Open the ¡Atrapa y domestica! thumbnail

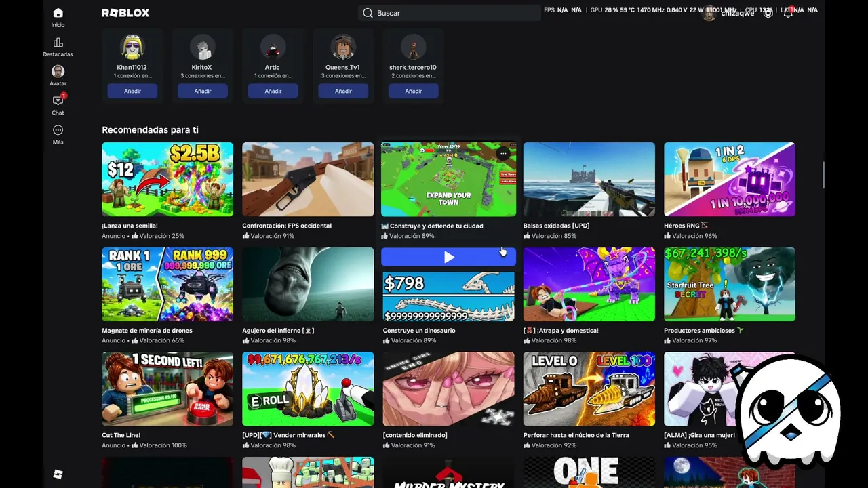tap(589, 284)
